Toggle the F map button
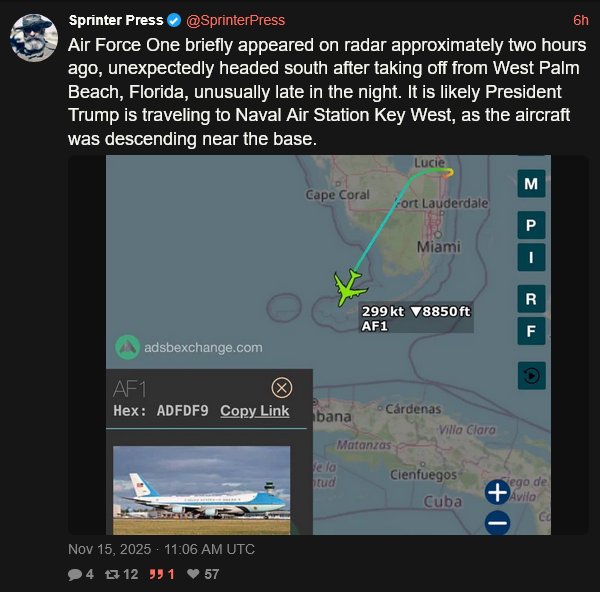The height and width of the screenshot is (592, 600). [x=531, y=331]
